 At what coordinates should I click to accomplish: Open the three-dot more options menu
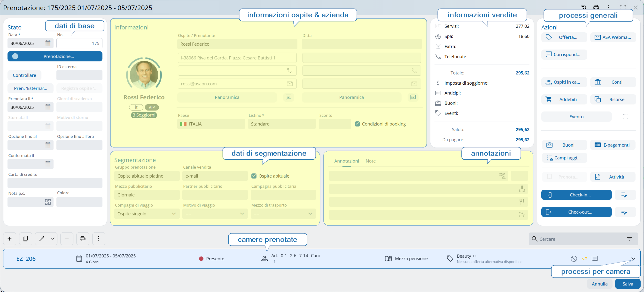(x=99, y=239)
